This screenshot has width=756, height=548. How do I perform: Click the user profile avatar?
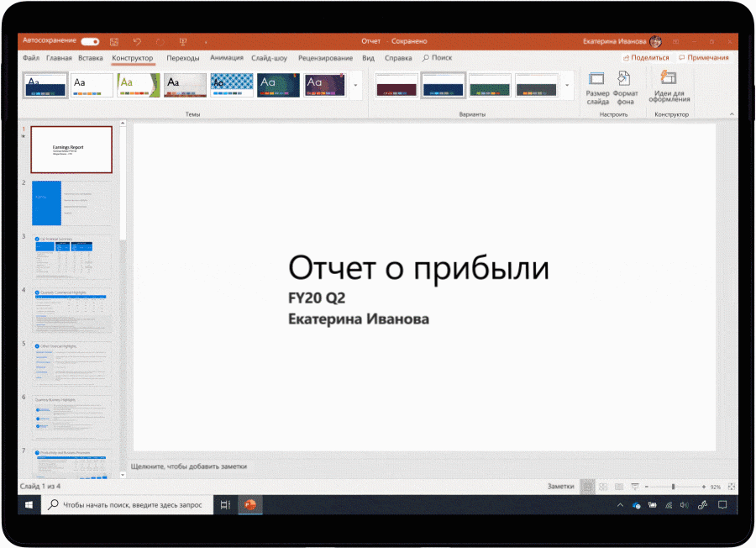[x=656, y=41]
